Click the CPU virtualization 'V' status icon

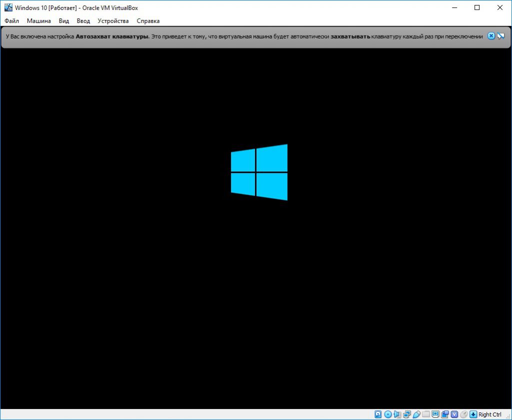pos(454,414)
